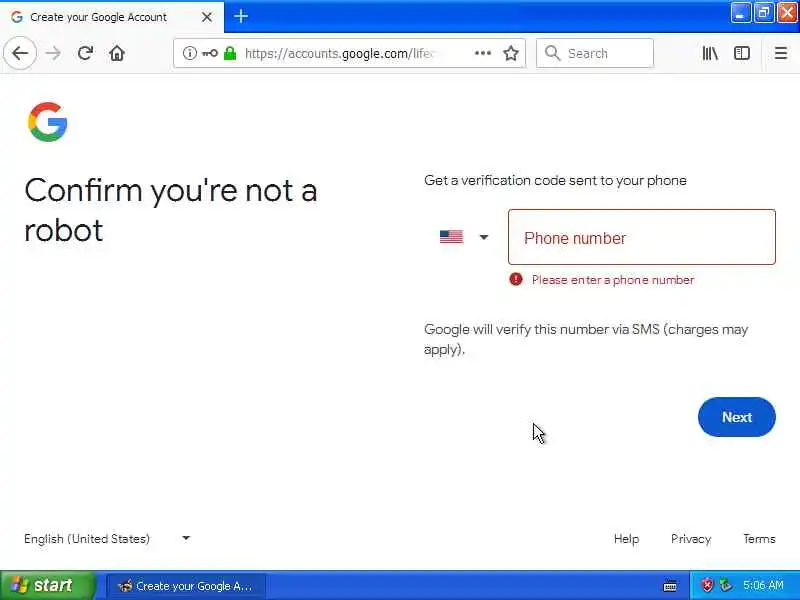Click the US flag country icon

point(452,237)
